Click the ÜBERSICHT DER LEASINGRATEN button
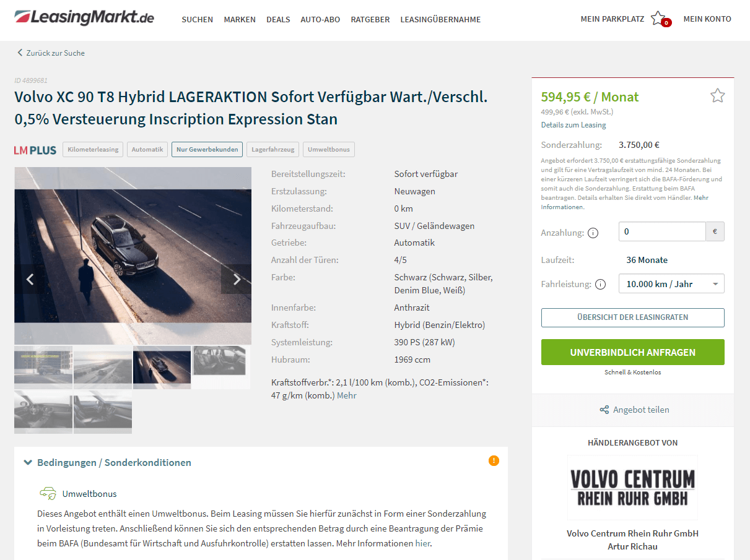This screenshot has width=750, height=560. coord(632,317)
